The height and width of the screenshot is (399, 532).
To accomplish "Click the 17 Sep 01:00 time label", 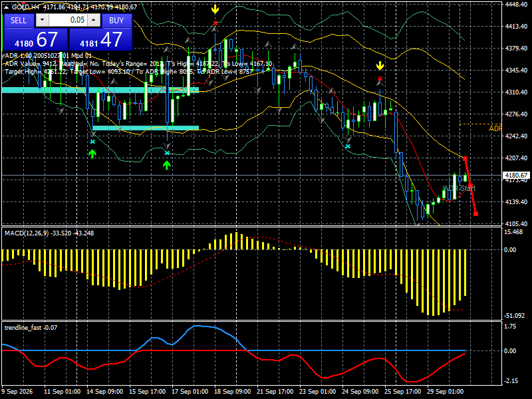I will [190, 392].
